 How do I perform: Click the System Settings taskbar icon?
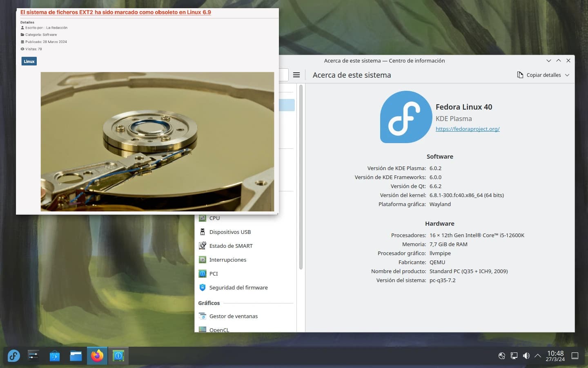coord(33,356)
